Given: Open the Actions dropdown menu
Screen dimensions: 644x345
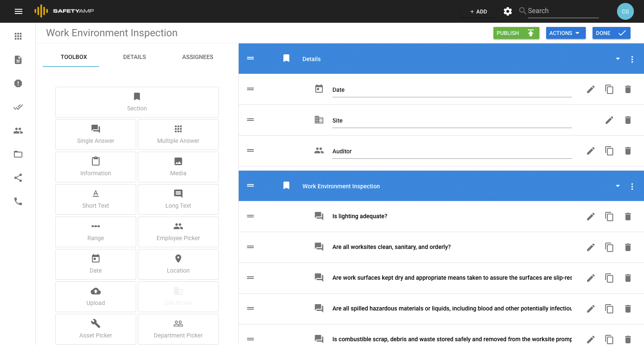Looking at the screenshot, I should (x=566, y=33).
